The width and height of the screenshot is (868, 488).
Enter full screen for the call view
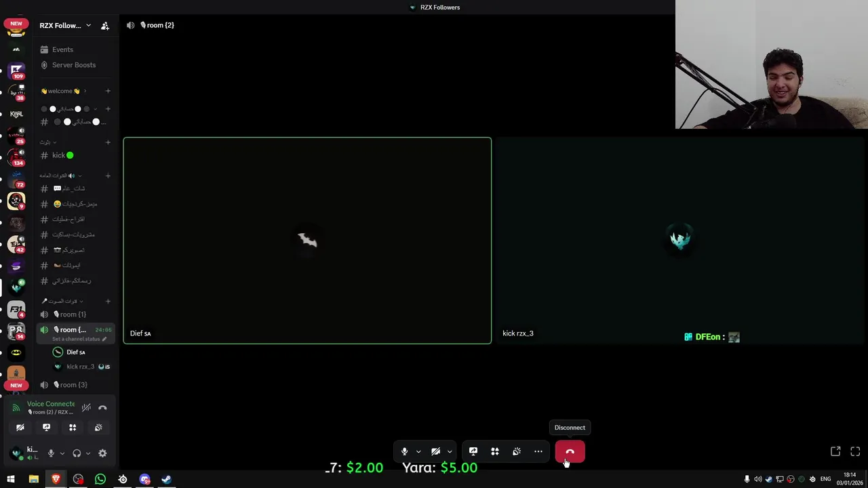point(855,451)
